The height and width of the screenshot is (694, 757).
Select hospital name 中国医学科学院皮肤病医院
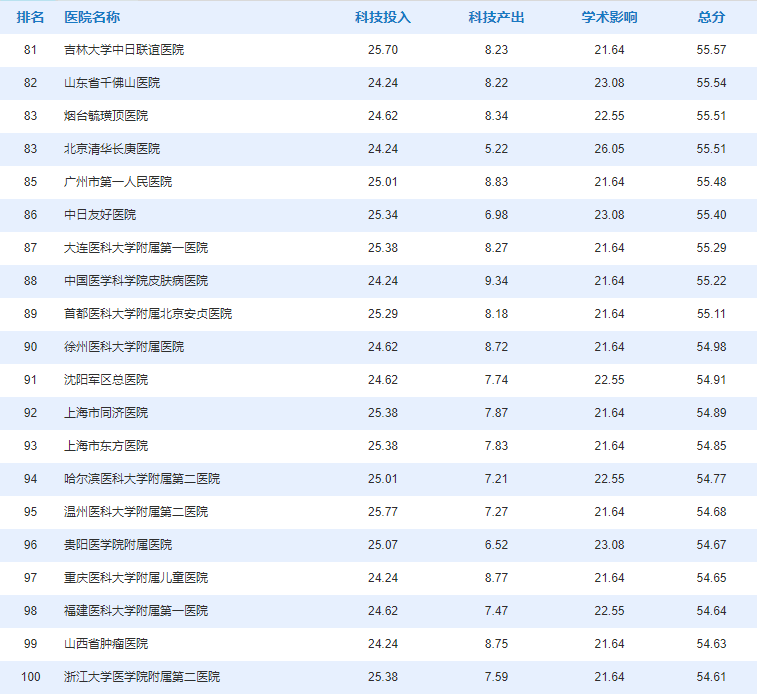pos(136,280)
